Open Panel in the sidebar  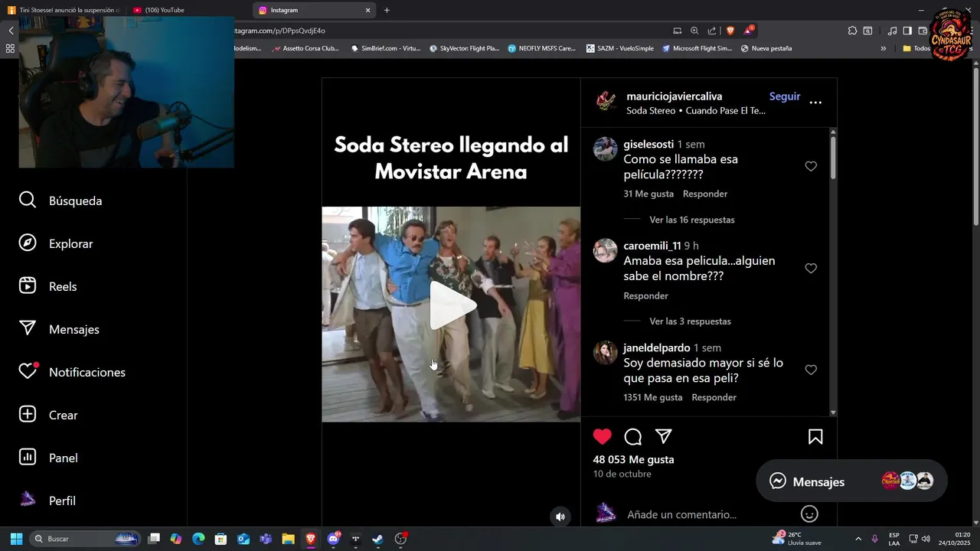pyautogui.click(x=48, y=458)
